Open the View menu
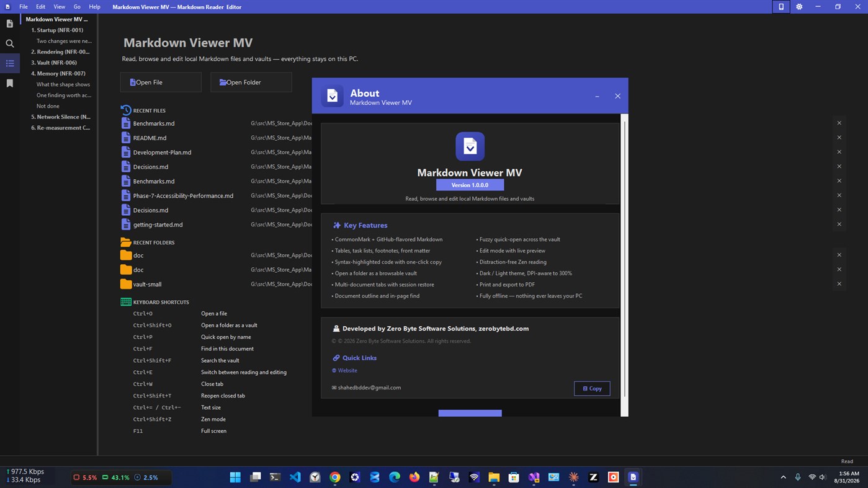868x488 pixels. [x=59, y=7]
